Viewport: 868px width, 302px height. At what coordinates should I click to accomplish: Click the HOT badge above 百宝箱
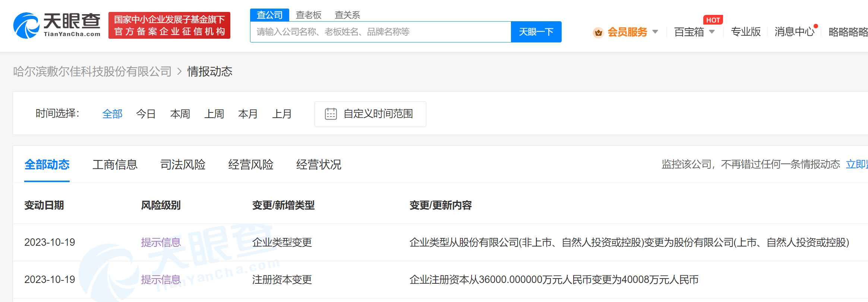713,20
